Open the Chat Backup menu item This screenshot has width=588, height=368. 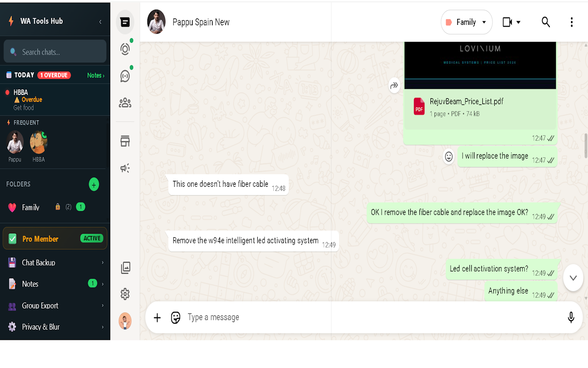(55, 263)
